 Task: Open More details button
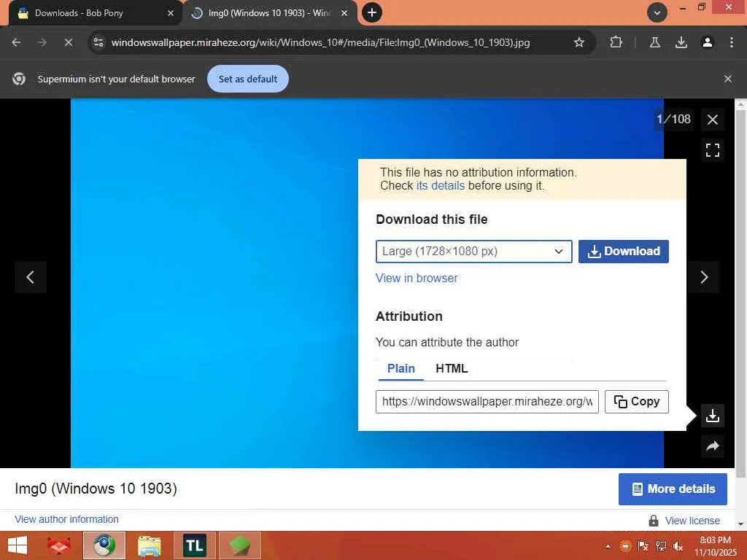673,489
